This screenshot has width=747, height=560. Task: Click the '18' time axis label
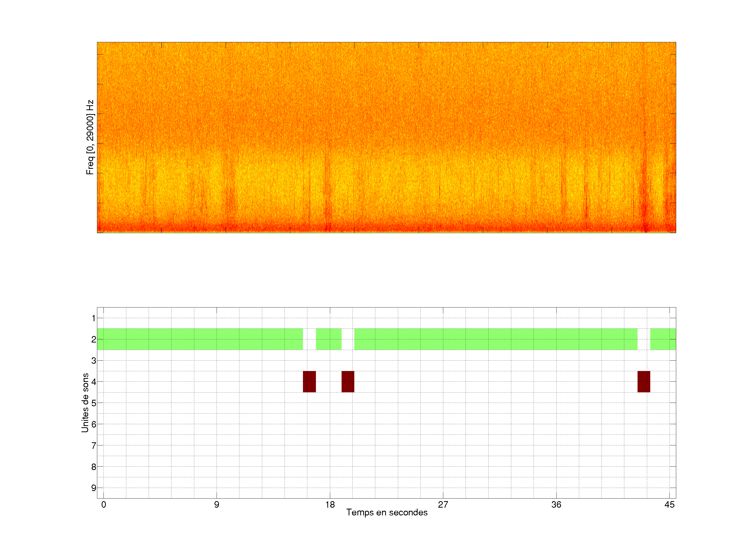pyautogui.click(x=330, y=505)
